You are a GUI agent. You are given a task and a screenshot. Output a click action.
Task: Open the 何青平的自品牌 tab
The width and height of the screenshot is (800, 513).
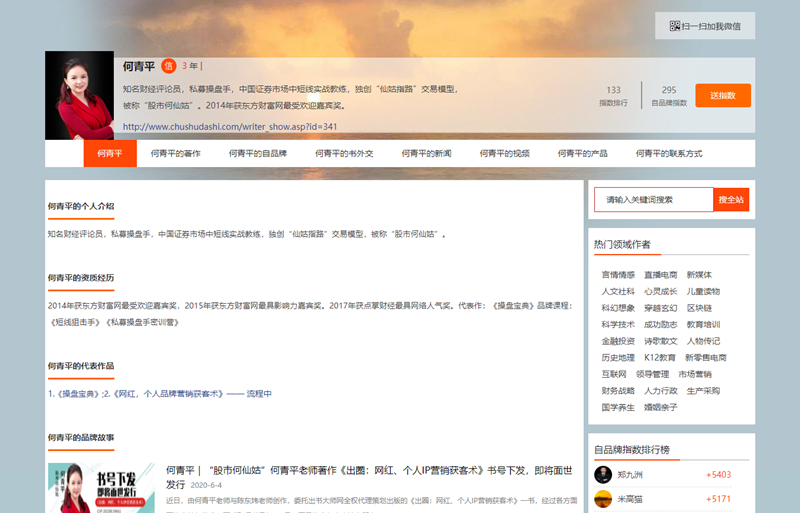(258, 154)
